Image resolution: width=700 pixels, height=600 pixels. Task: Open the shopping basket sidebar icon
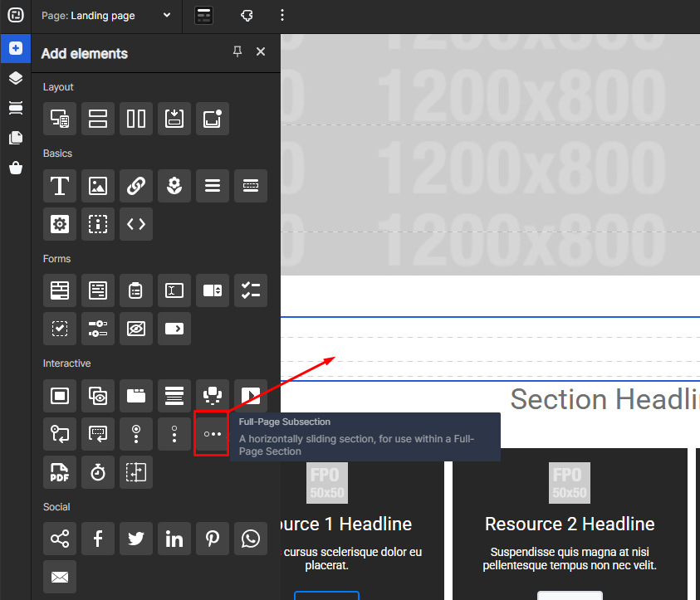pos(16,168)
